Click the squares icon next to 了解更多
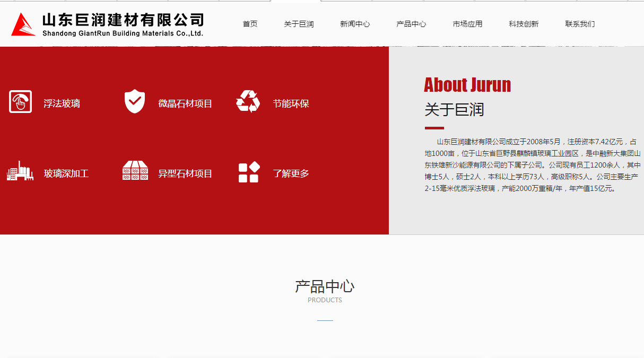 (248, 172)
